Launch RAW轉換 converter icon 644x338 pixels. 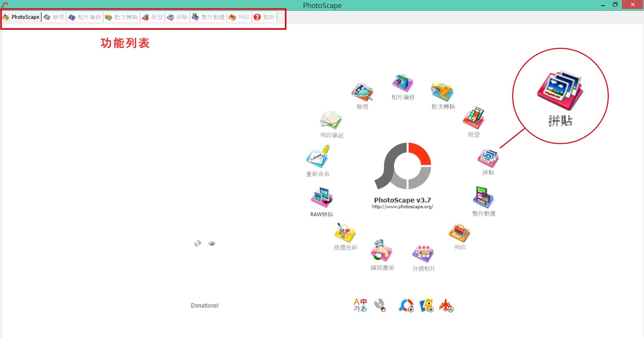322,198
